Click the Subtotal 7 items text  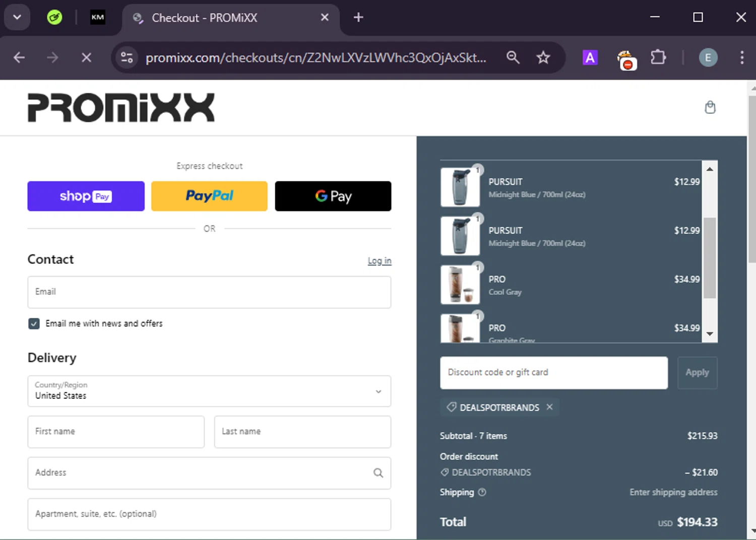(x=473, y=436)
